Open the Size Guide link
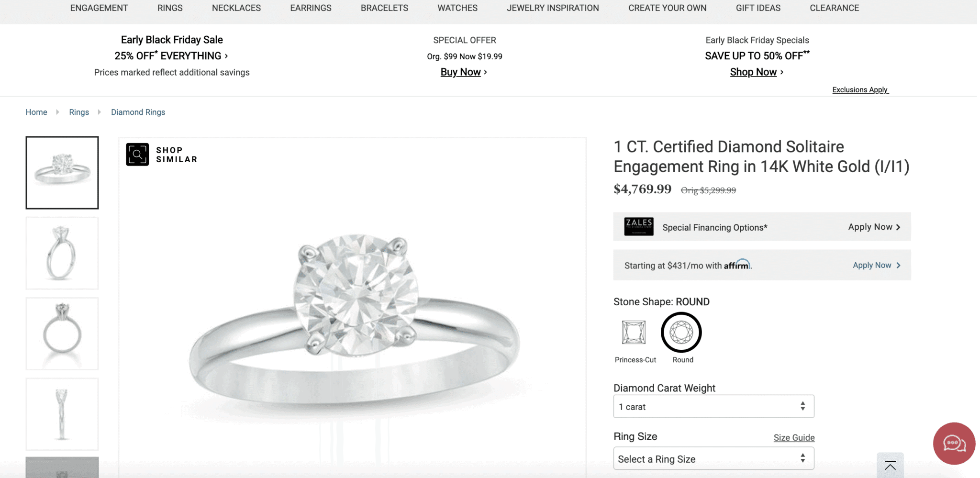Viewport: 980px width, 478px height. 794,438
